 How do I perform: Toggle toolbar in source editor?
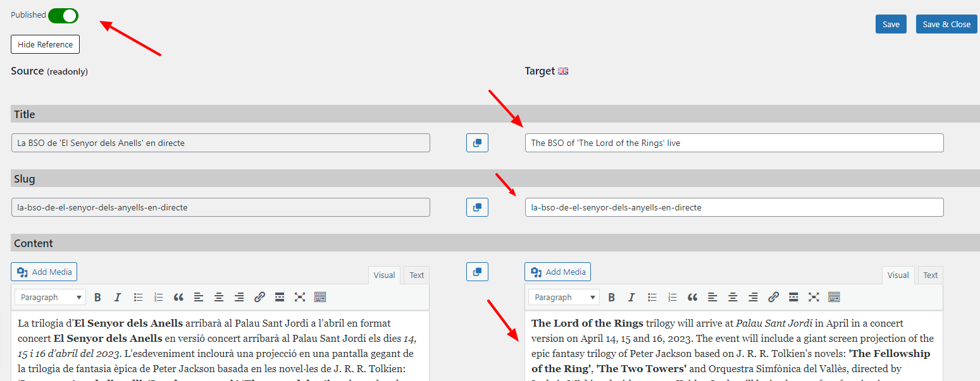point(320,297)
